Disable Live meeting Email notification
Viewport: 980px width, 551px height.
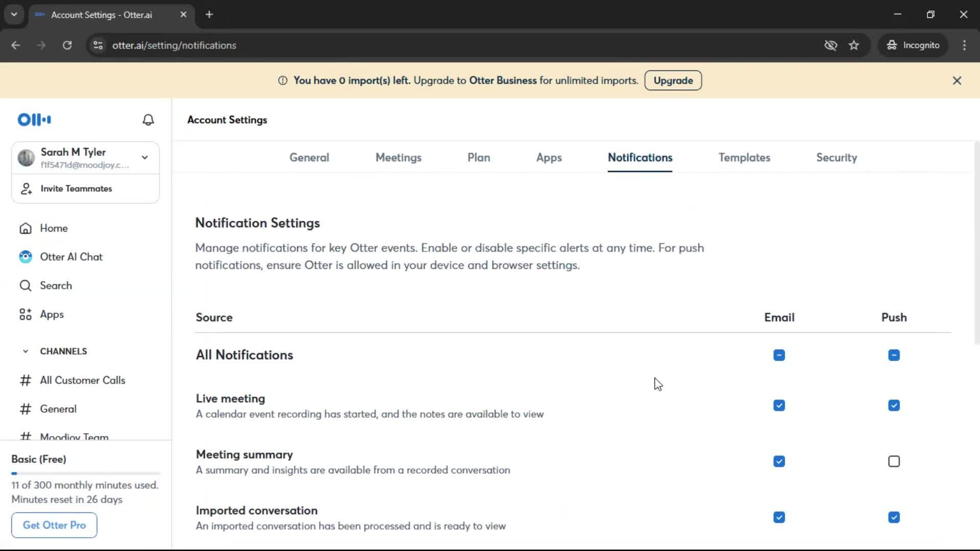click(779, 406)
